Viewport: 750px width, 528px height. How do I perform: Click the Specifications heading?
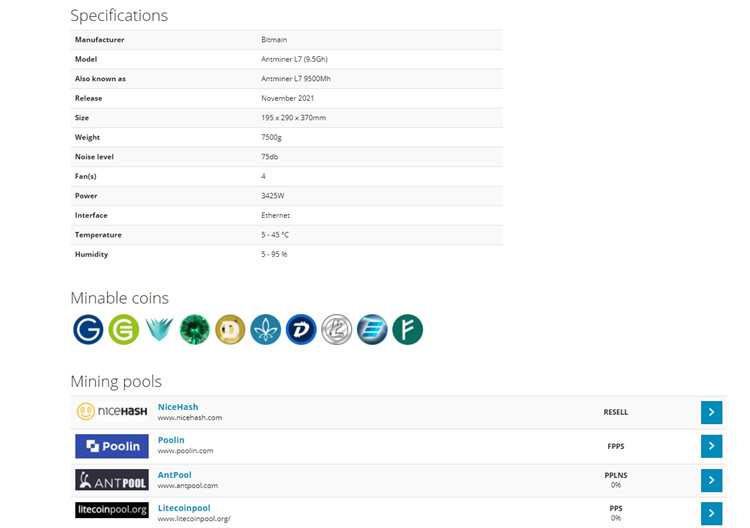[x=119, y=16]
